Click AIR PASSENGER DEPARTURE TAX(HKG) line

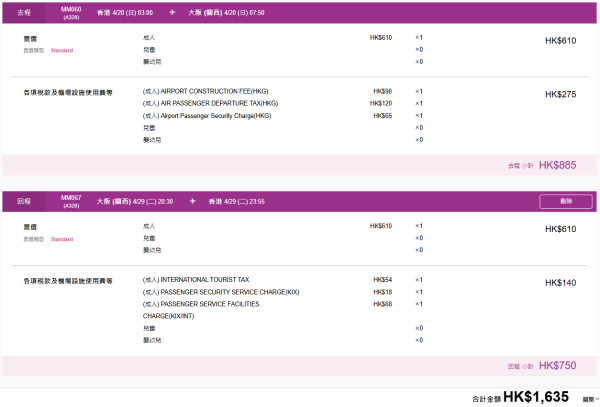pos(210,103)
